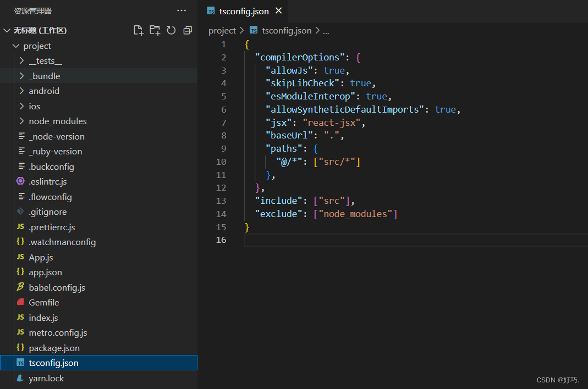Image resolution: width=588 pixels, height=389 pixels.
Task: Click the Ruby icon next to Gemfile
Action: coord(20,302)
